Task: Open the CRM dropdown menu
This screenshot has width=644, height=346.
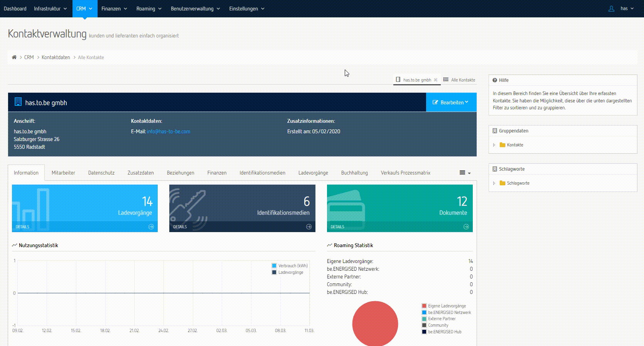Action: (84, 8)
